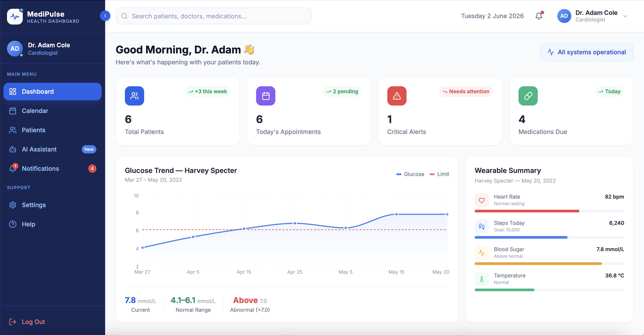Expand the Dr. Adam Cole profile dropdown chevron
Viewport: 644px width, 335px height.
[625, 16]
